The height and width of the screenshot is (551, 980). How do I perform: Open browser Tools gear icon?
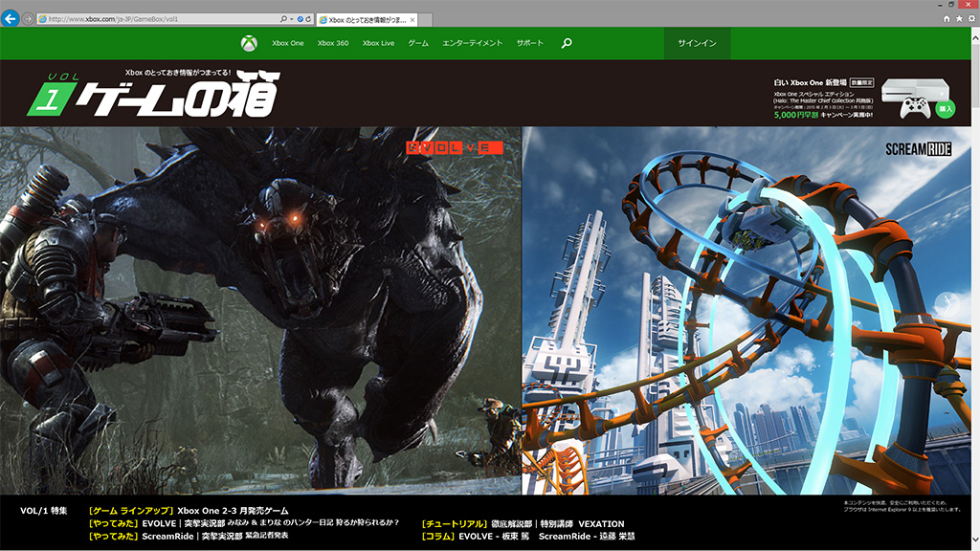971,19
